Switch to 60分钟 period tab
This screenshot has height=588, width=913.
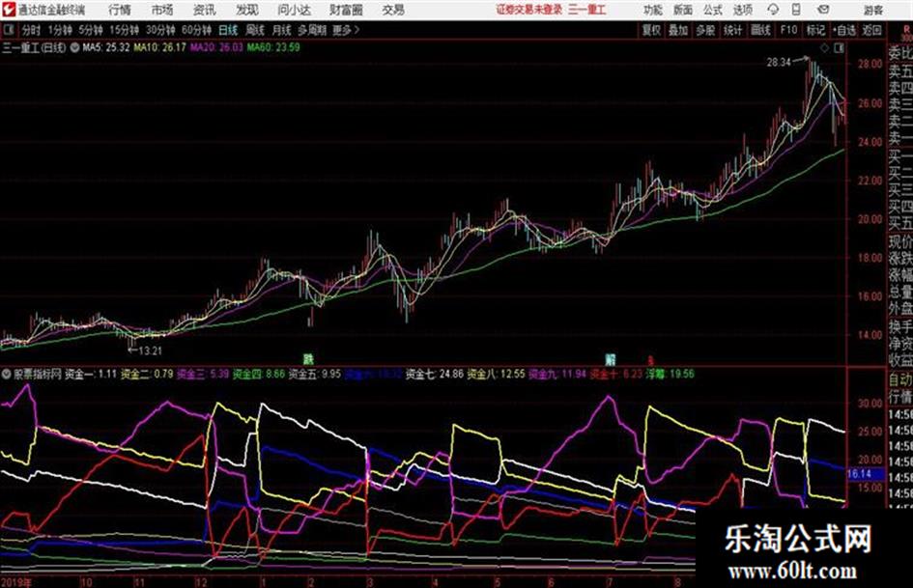(x=196, y=30)
